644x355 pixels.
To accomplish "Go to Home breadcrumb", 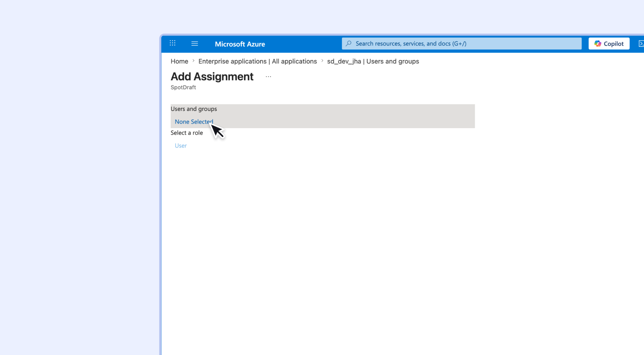I will [180, 61].
